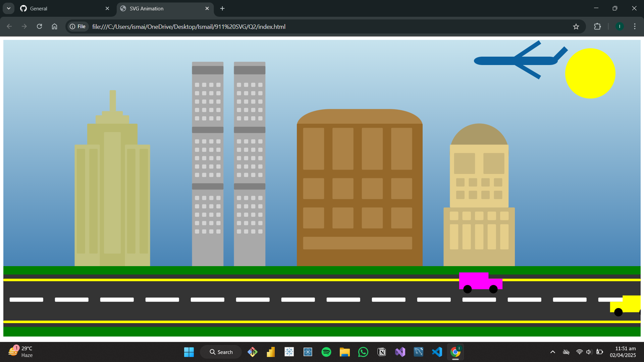Screen dimensions: 644x362
Task: Launch Spotify from the taskbar
Action: click(326, 352)
